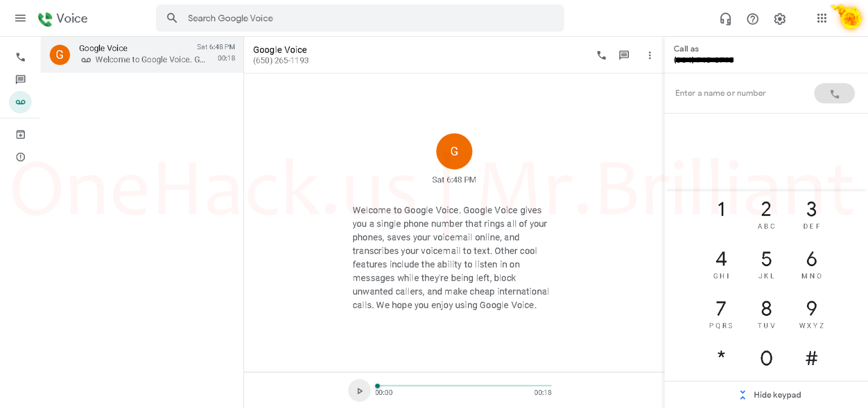Play the voicemail recording
This screenshot has height=408, width=868.
click(359, 390)
